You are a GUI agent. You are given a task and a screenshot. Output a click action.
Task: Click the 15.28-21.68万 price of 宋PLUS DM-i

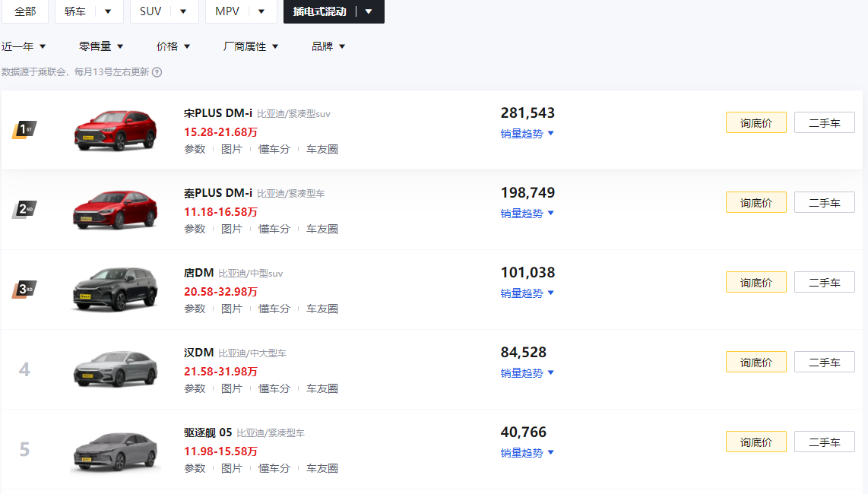221,131
